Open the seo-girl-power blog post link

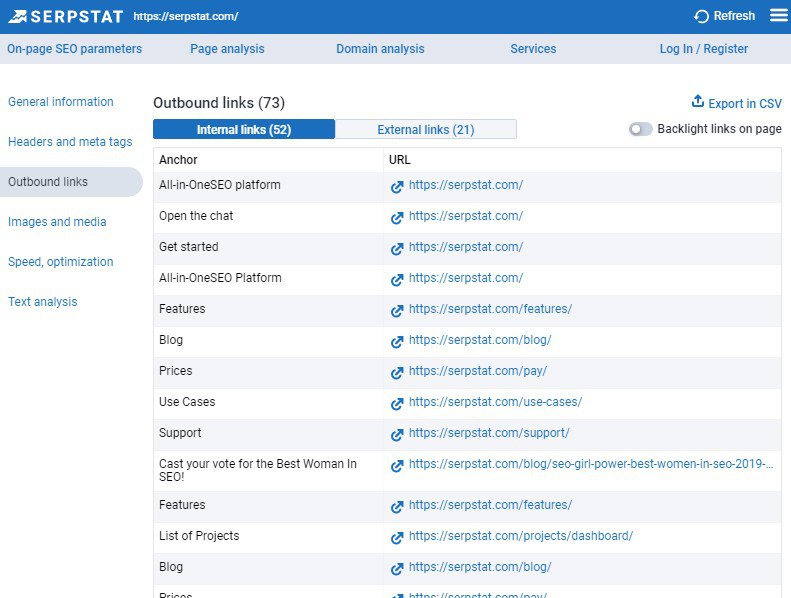591,464
